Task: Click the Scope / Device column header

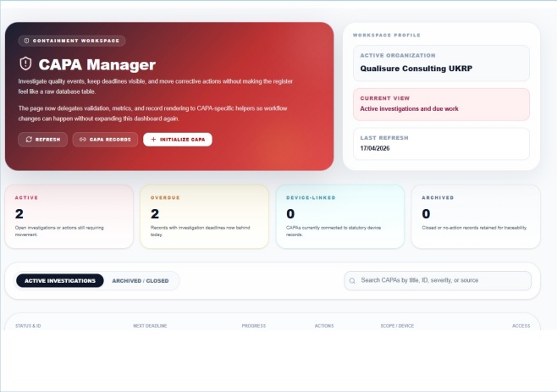Action: pyautogui.click(x=397, y=326)
